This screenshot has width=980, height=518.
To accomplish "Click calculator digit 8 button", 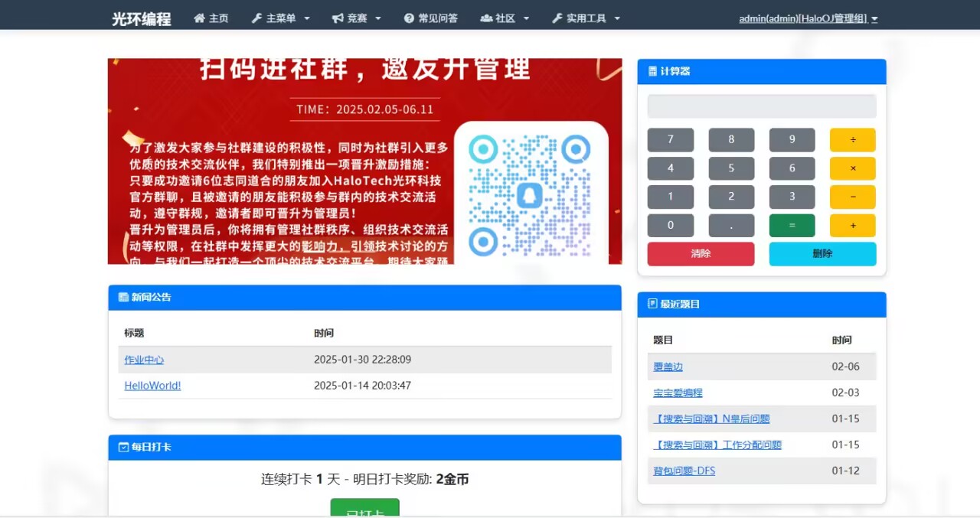I will tap(731, 139).
